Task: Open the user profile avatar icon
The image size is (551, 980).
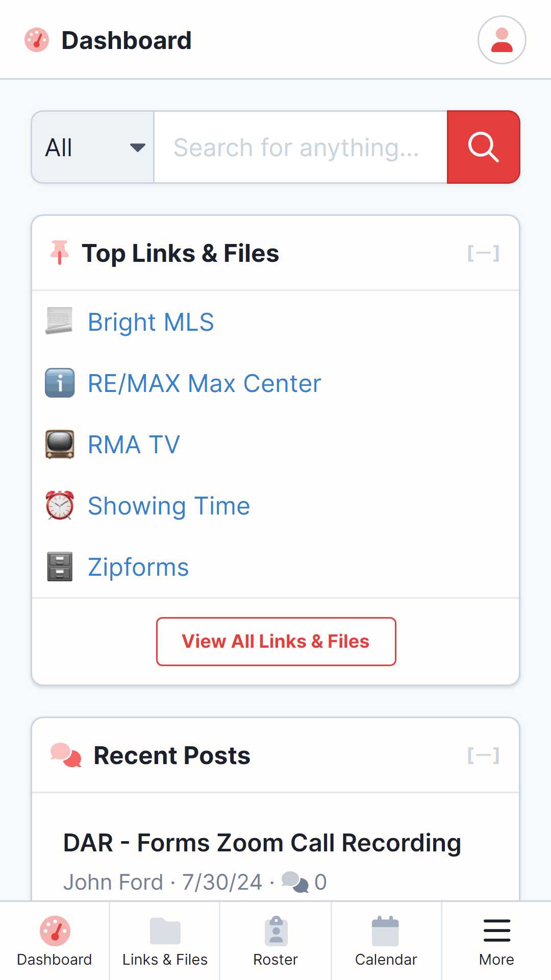Action: coord(502,40)
